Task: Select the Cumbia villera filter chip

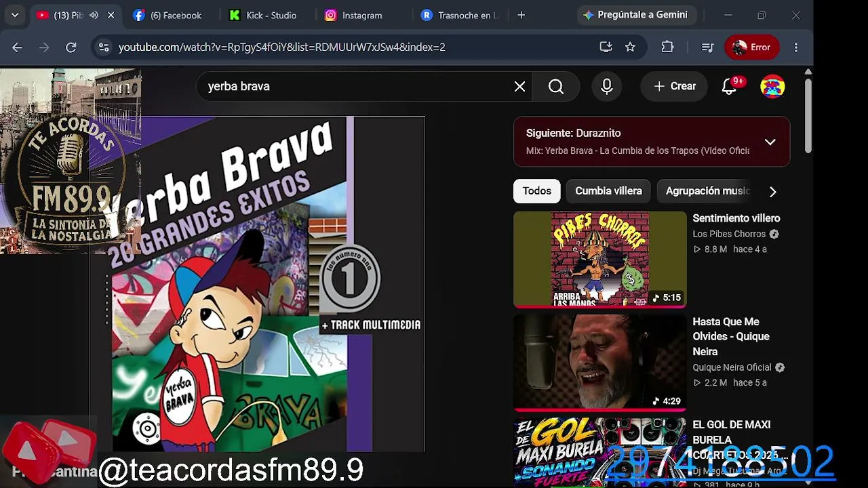Action: pos(608,191)
